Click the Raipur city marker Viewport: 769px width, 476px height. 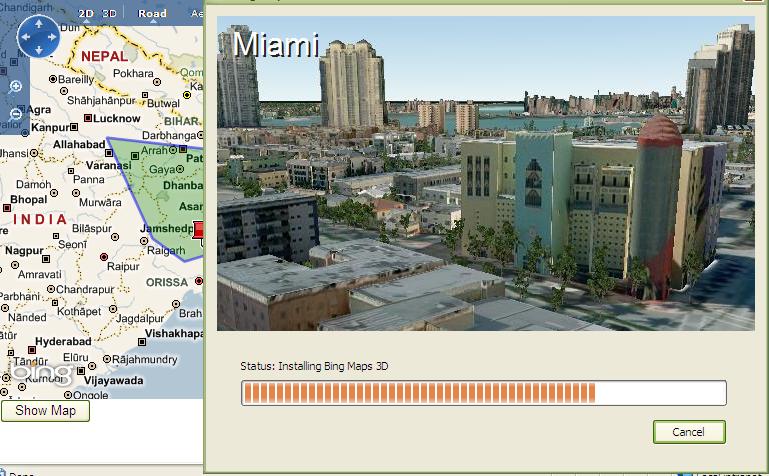pos(104,257)
